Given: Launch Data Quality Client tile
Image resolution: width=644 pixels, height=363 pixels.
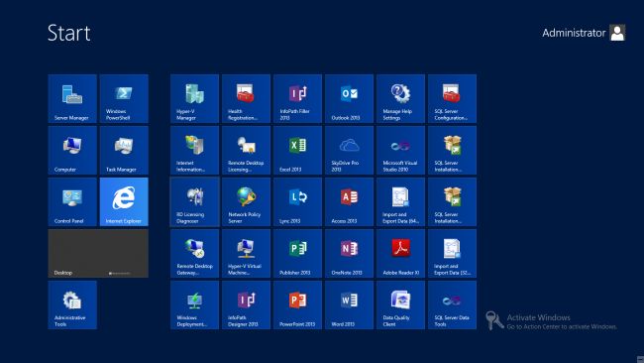Looking at the screenshot, I should tap(401, 305).
